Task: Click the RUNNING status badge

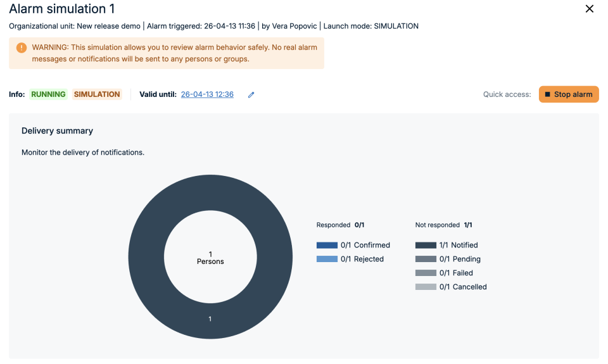Action: click(49, 94)
